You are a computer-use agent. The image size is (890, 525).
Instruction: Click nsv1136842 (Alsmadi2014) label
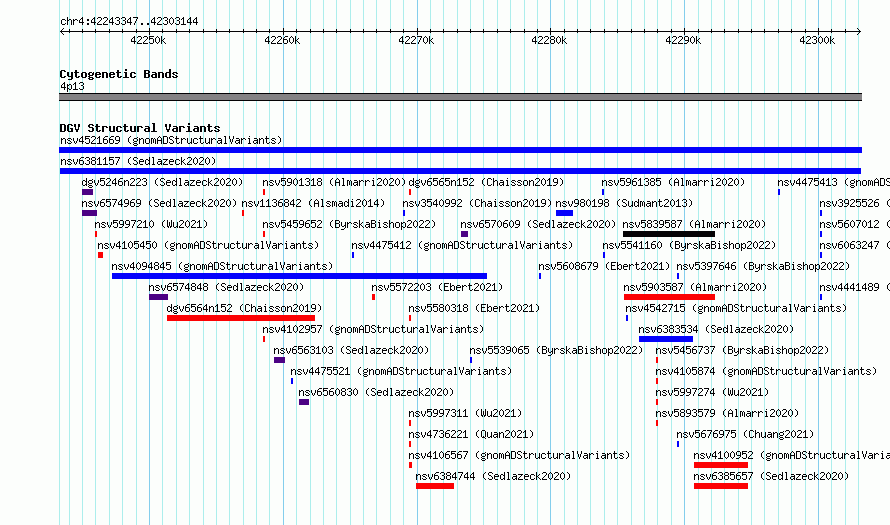(313, 203)
